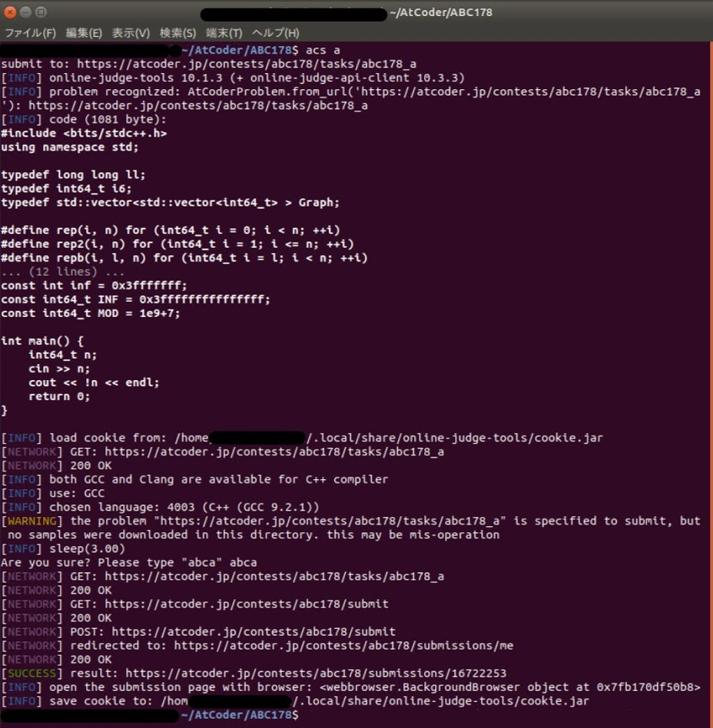Click the window title '~/AtCoder/ABC178'
713x728 pixels.
pyautogui.click(x=441, y=12)
